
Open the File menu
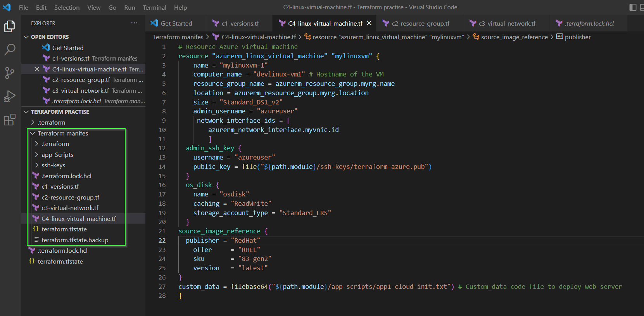pos(24,7)
